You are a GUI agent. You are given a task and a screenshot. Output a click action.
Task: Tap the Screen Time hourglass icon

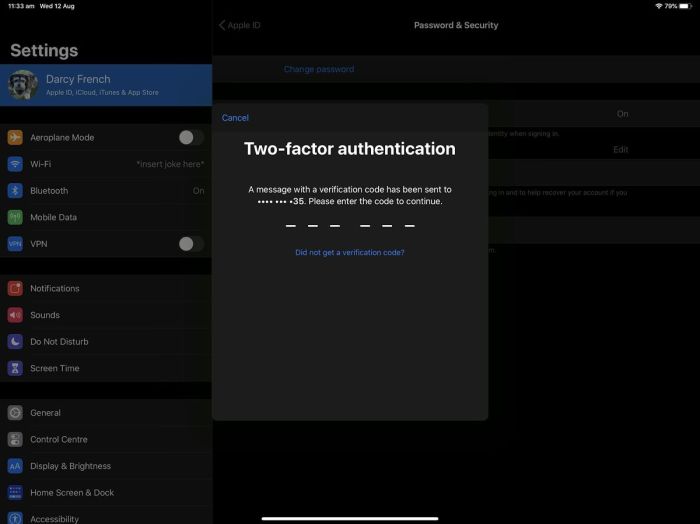[x=15, y=368]
